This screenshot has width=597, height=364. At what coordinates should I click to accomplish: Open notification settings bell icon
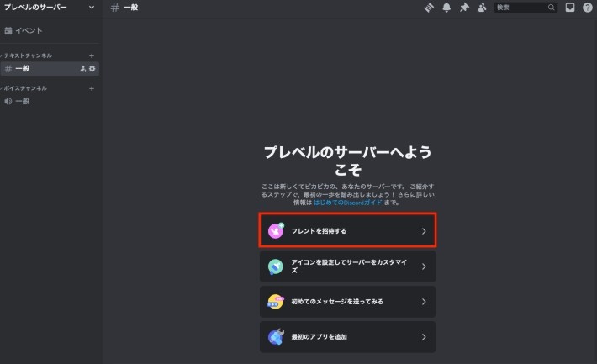point(446,8)
